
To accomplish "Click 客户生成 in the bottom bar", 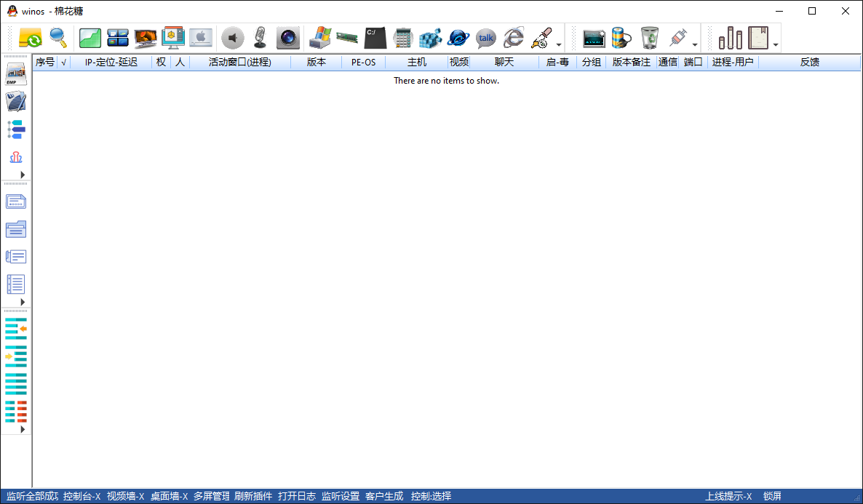I will coord(384,496).
